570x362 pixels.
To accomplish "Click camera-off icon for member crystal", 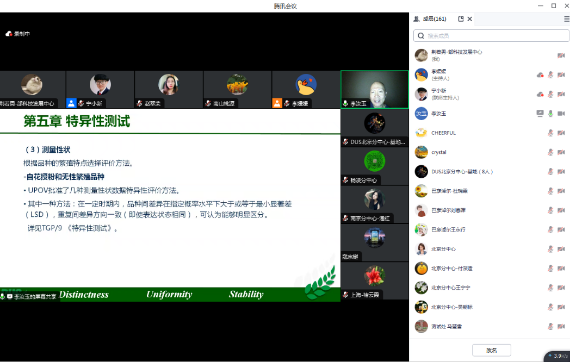I will click(x=561, y=152).
